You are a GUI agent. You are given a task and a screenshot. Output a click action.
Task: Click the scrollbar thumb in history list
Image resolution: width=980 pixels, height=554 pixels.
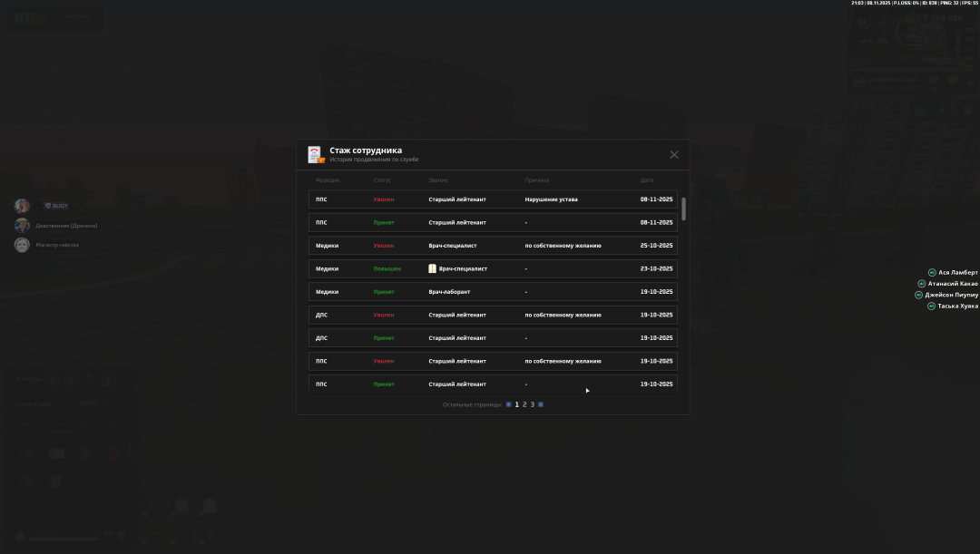pyautogui.click(x=683, y=209)
